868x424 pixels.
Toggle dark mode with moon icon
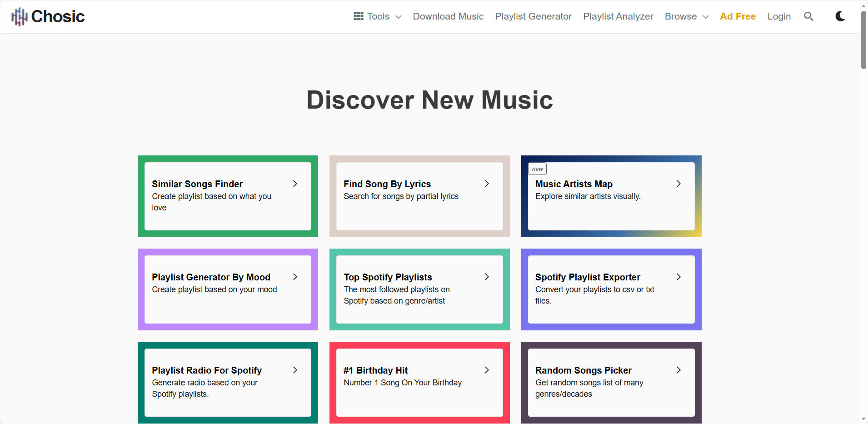[x=840, y=16]
